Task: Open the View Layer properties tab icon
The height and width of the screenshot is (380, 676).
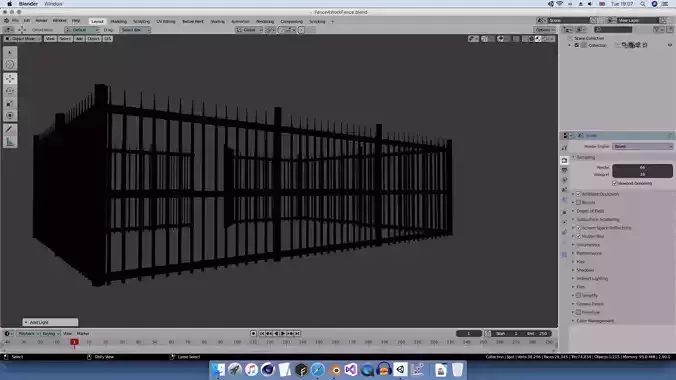Action: [564, 180]
